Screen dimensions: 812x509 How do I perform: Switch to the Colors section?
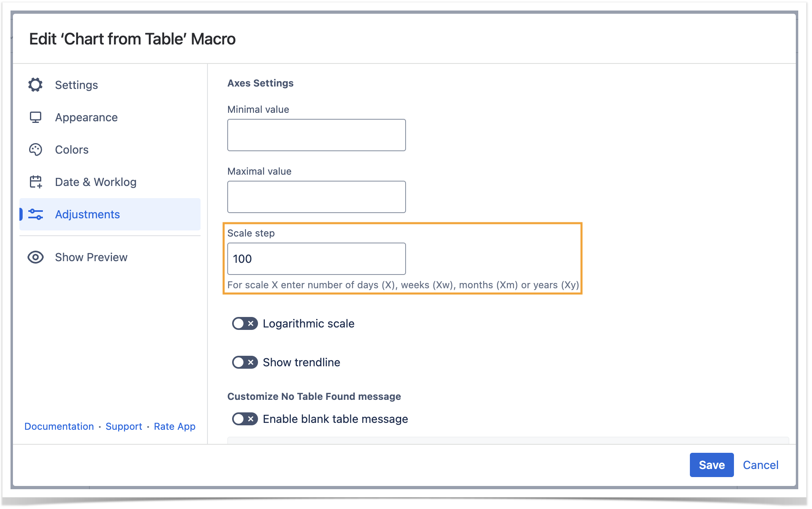click(x=72, y=150)
